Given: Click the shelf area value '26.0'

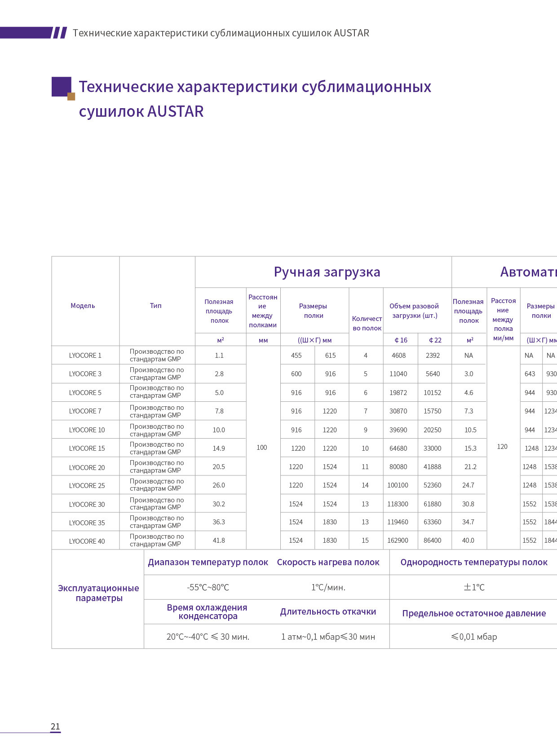Looking at the screenshot, I should pos(219,485).
